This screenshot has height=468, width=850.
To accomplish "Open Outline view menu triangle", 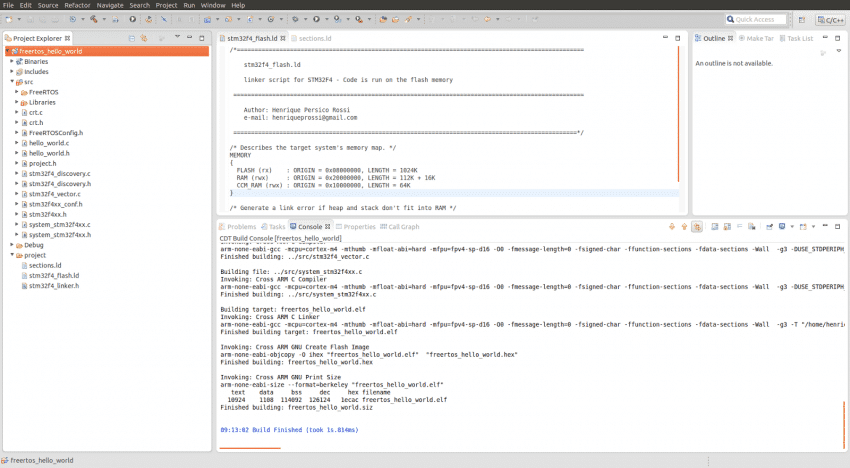I will 839,50.
